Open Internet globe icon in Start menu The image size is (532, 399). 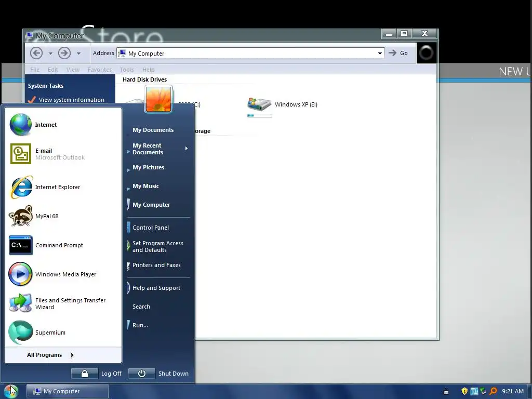21,125
